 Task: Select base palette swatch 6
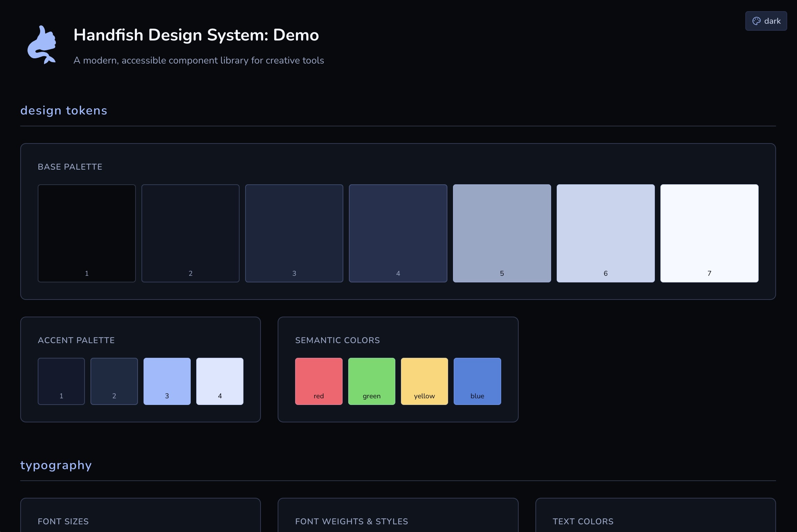(x=606, y=233)
